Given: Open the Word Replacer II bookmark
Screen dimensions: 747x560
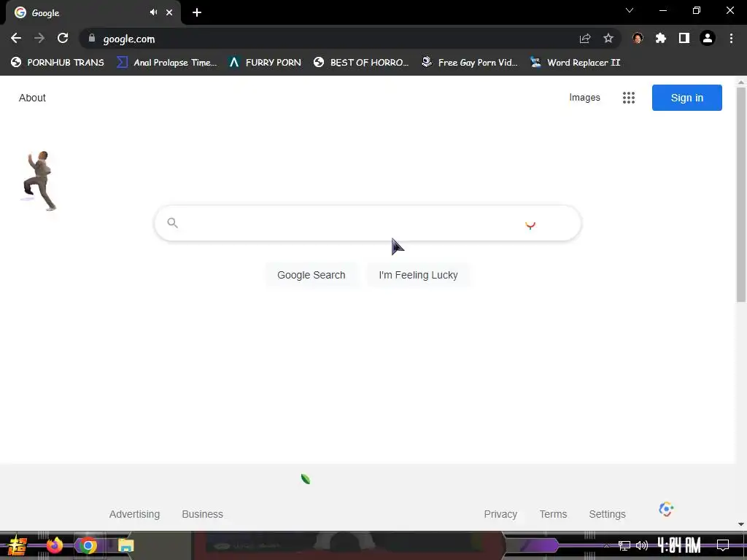Looking at the screenshot, I should [x=576, y=63].
